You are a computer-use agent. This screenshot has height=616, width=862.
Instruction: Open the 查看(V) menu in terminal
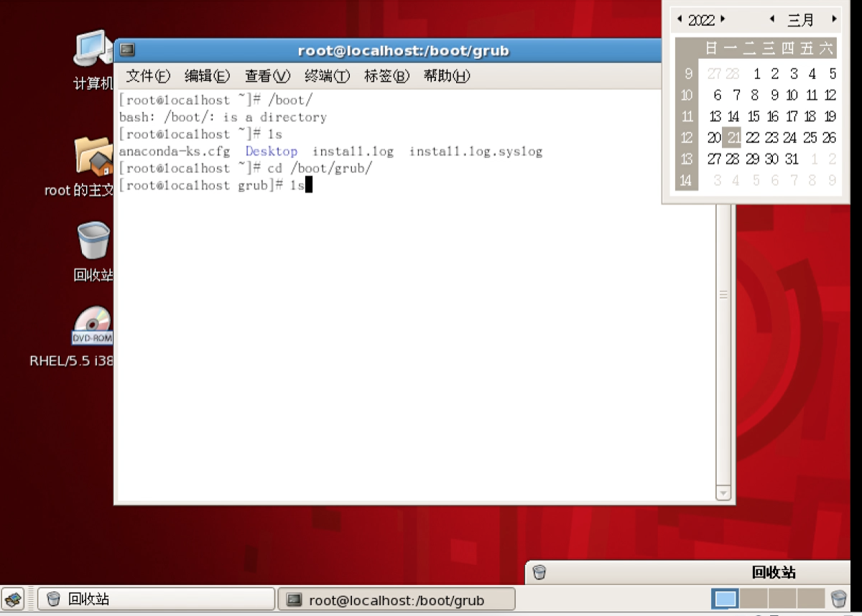(267, 76)
